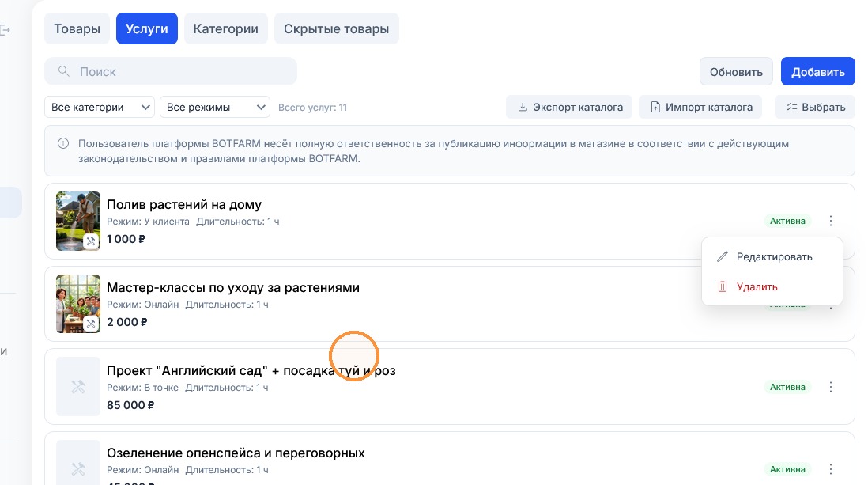Click the Добавить button
The image size is (868, 485).
(x=818, y=71)
